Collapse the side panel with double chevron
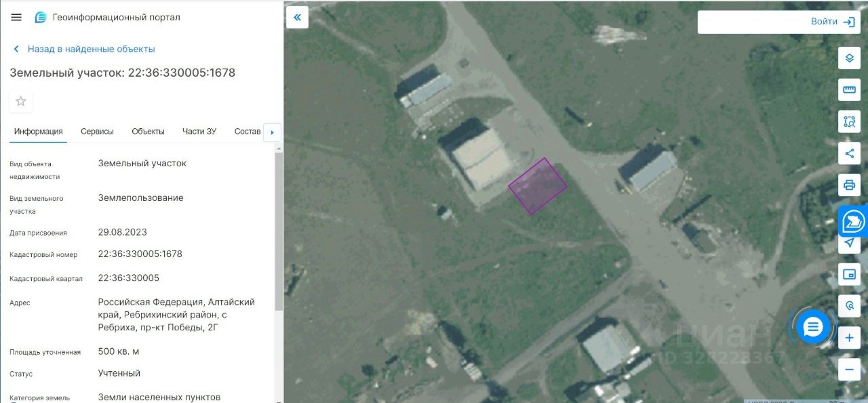 tap(297, 17)
